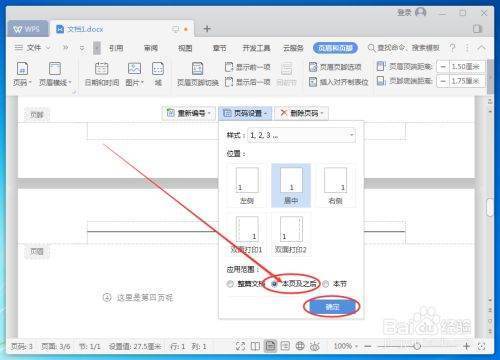Decrease 页脚底端距离 with minus stepper

443,81
